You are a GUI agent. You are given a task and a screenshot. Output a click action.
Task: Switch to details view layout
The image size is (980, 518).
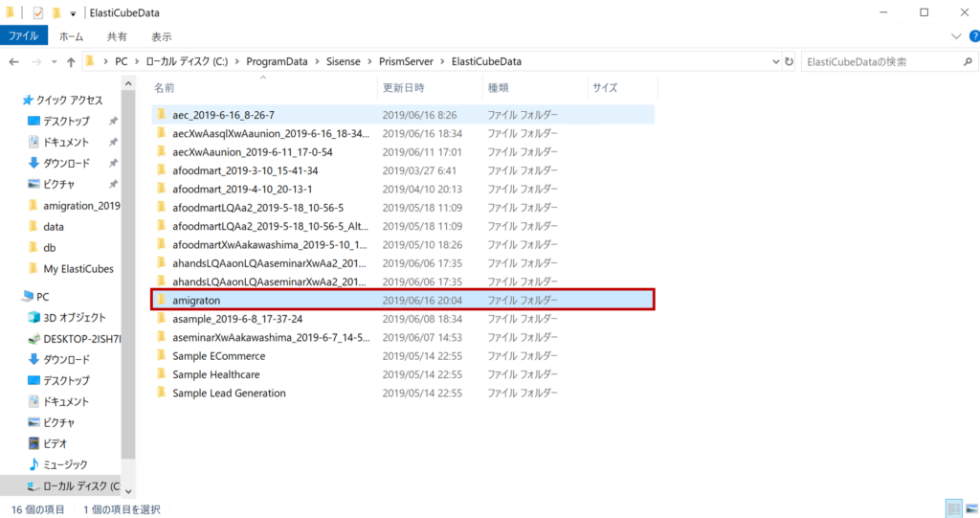[x=953, y=508]
